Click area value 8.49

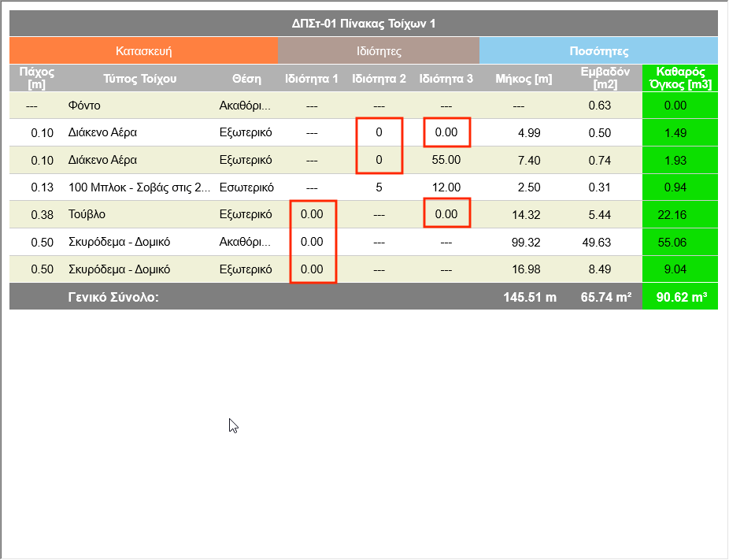pos(599,269)
